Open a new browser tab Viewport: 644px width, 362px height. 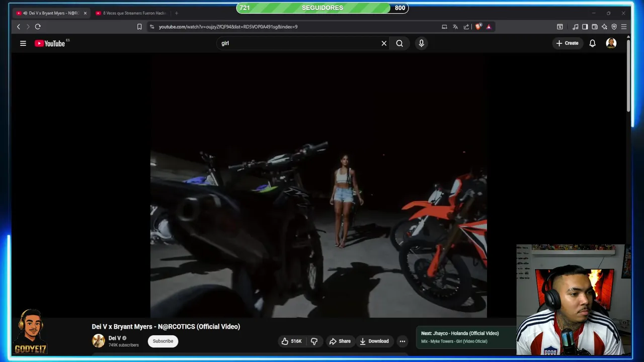177,13
